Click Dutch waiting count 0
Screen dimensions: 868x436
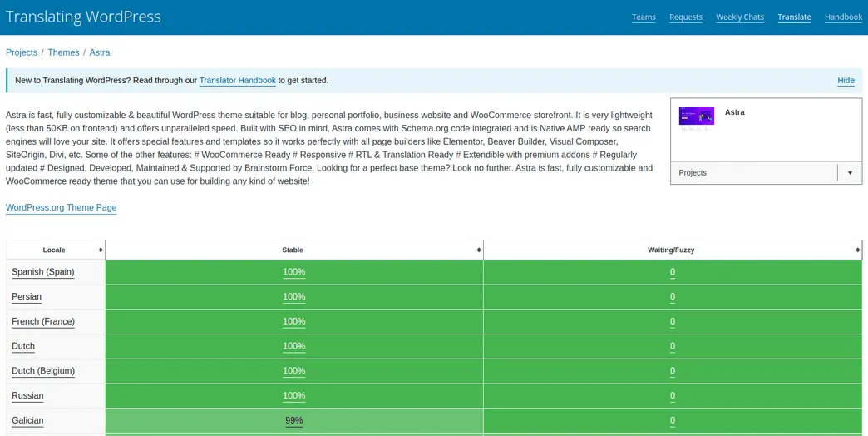tap(673, 346)
